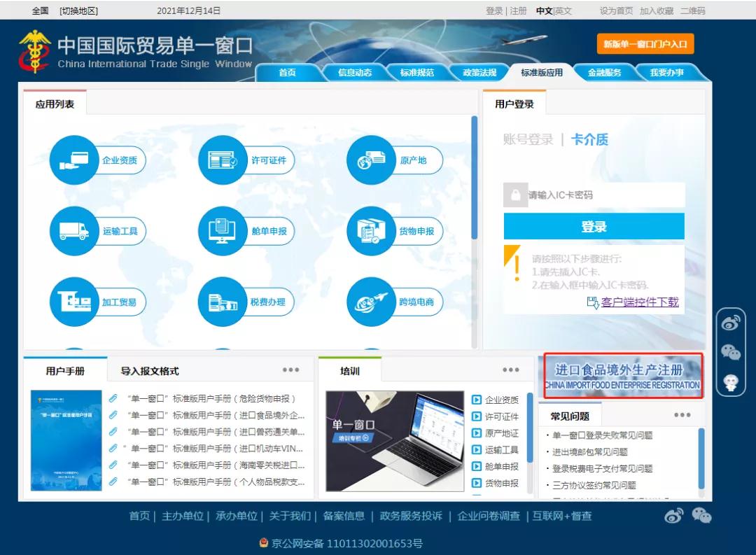756x555 pixels.
Task: Click the single window logo emblem
Action: pos(34,51)
